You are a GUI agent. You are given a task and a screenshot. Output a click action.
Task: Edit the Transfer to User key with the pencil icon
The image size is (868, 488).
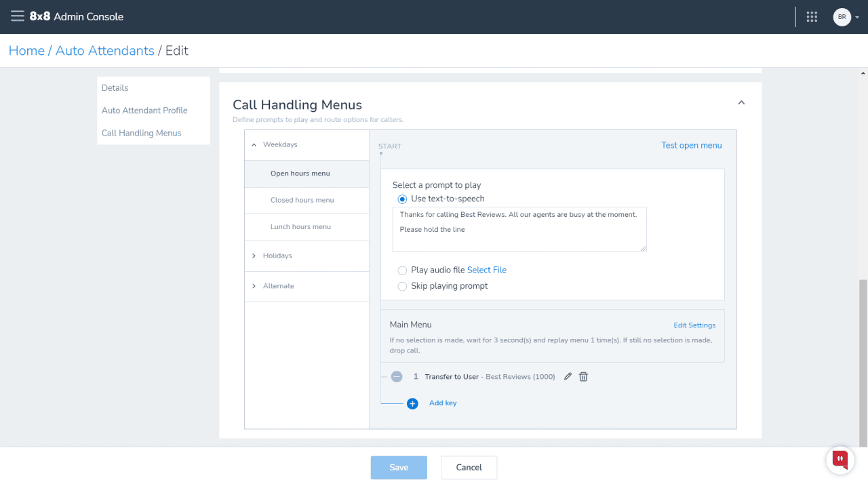[x=568, y=377]
